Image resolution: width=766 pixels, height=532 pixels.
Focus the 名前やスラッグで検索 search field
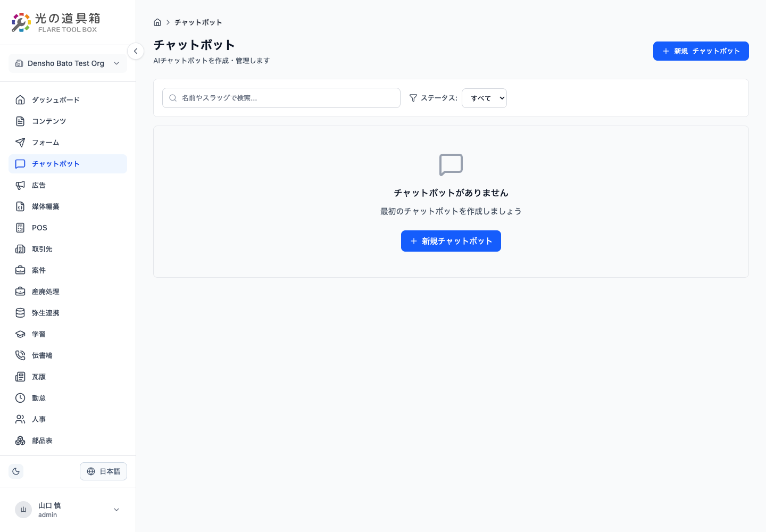coord(281,98)
